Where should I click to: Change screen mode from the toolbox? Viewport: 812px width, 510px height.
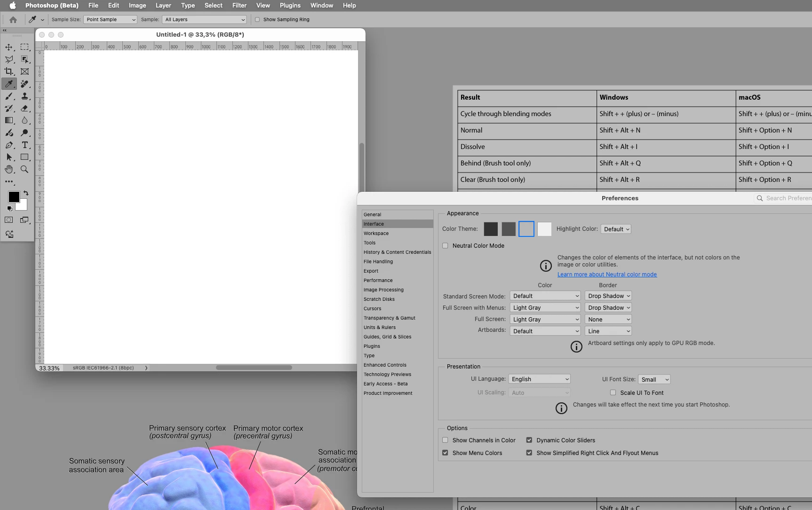[x=24, y=220]
